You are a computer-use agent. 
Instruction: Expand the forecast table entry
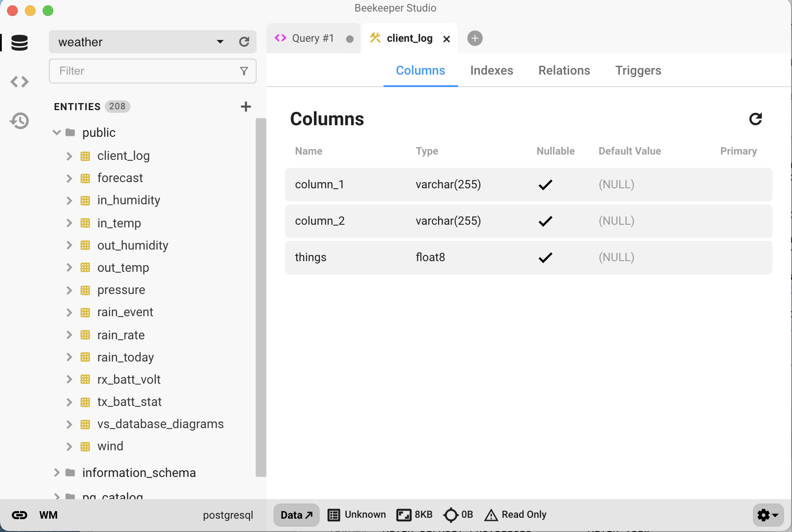click(69, 178)
